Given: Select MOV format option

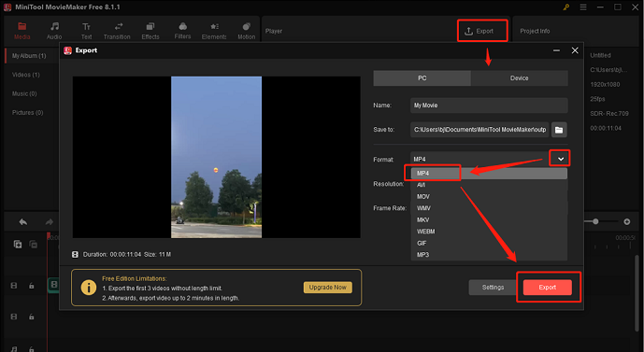Looking at the screenshot, I should click(489, 196).
